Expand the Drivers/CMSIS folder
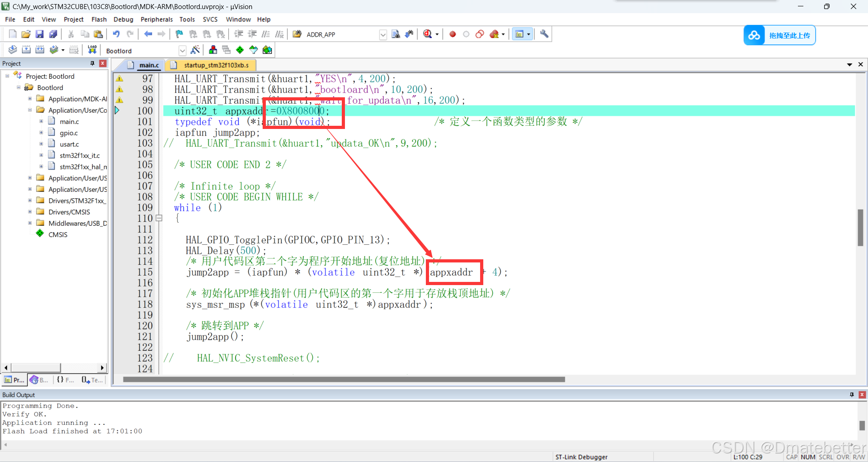Image resolution: width=868 pixels, height=462 pixels. [30, 211]
